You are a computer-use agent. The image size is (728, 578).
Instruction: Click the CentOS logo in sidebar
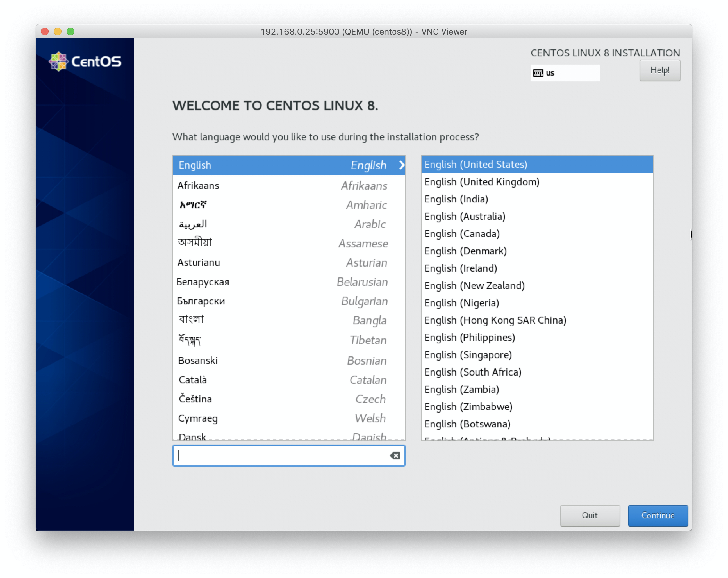pyautogui.click(x=85, y=62)
